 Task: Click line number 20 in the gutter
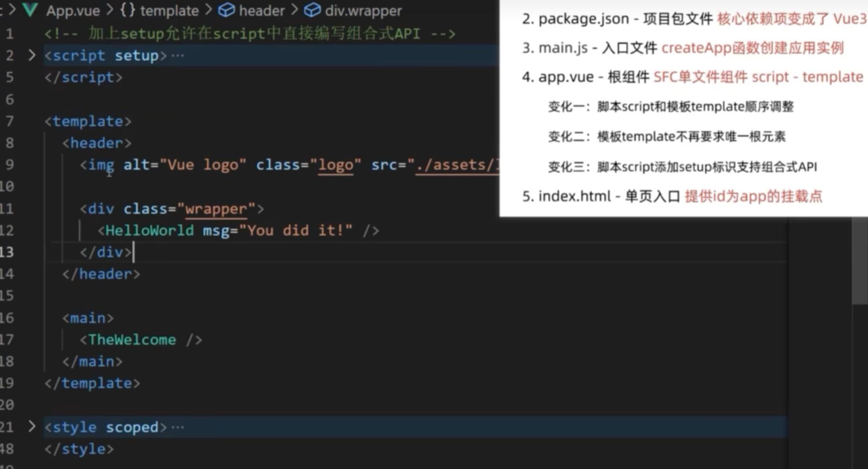point(7,405)
